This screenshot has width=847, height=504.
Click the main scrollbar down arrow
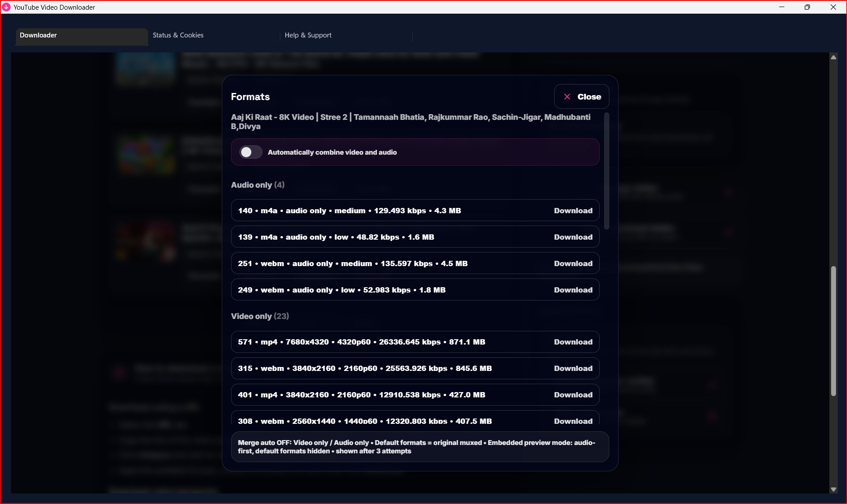(833, 489)
